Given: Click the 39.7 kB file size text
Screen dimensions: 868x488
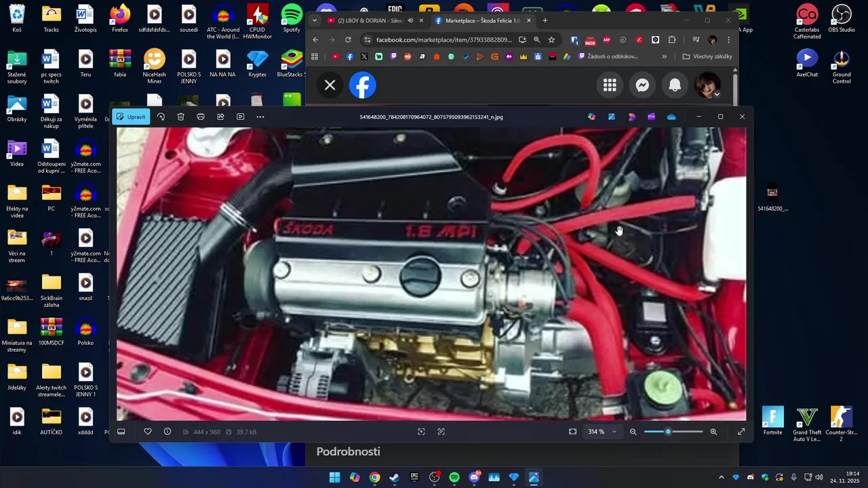Looking at the screenshot, I should click(x=245, y=432).
